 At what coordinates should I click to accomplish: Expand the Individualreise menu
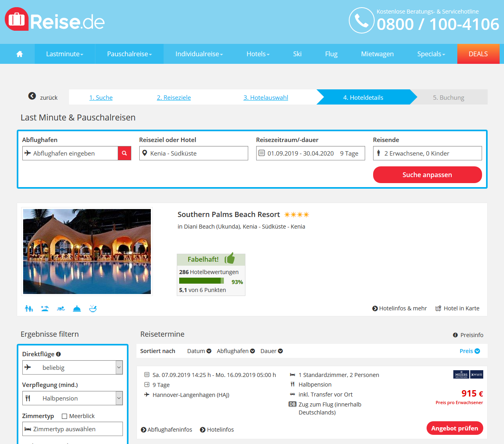pos(199,54)
